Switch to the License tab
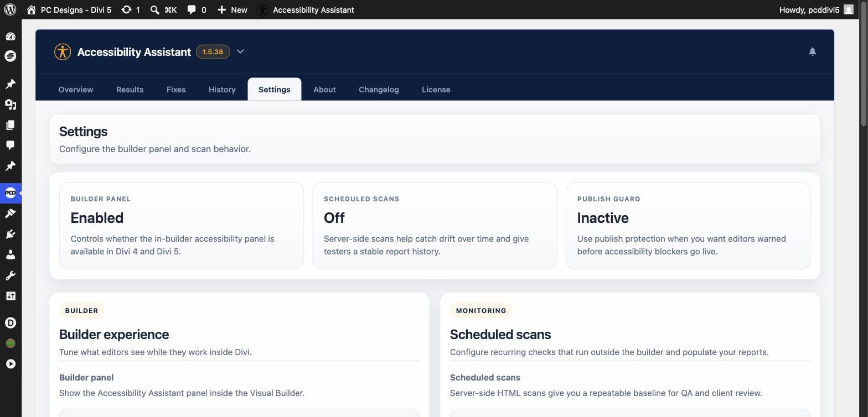The width and height of the screenshot is (868, 417). coord(436,90)
